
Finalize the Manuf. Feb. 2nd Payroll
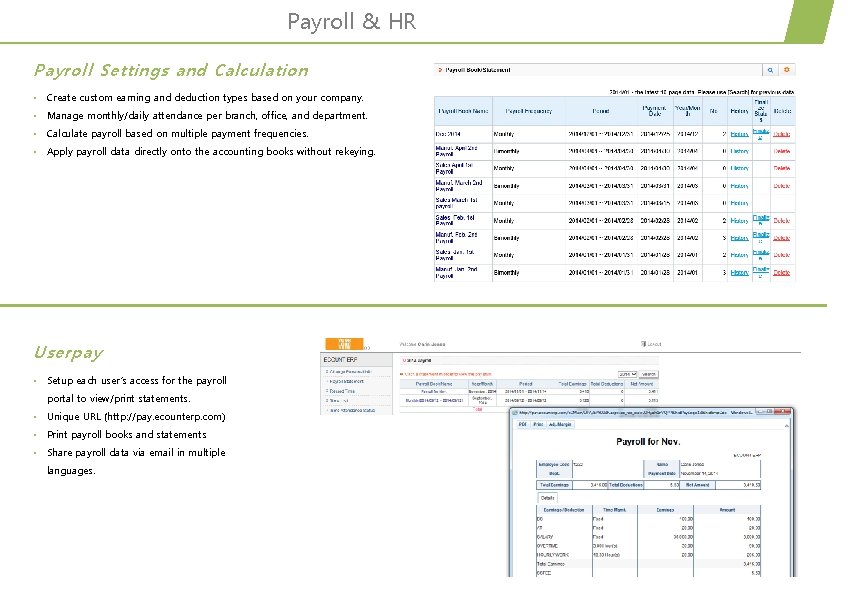[760, 237]
